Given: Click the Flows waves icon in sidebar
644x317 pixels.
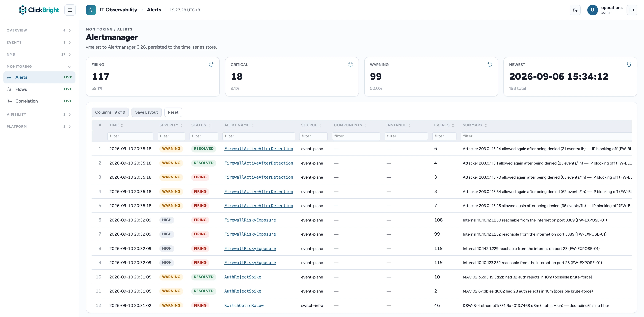Looking at the screenshot, I should [10, 89].
